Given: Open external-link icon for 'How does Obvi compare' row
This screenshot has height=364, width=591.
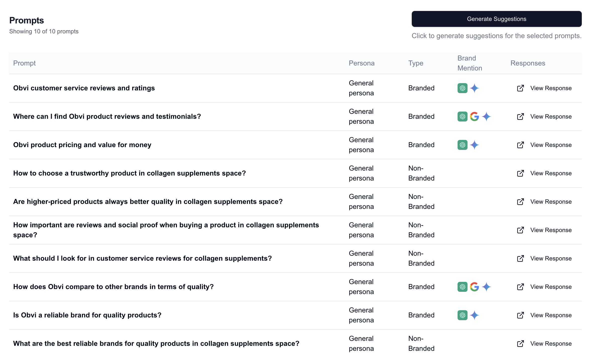Looking at the screenshot, I should tap(520, 287).
